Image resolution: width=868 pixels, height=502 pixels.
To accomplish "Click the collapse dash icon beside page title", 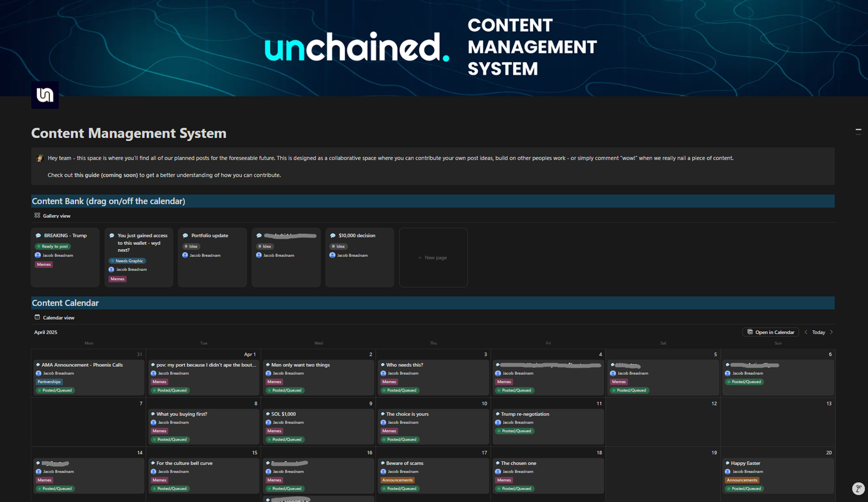I will [858, 131].
